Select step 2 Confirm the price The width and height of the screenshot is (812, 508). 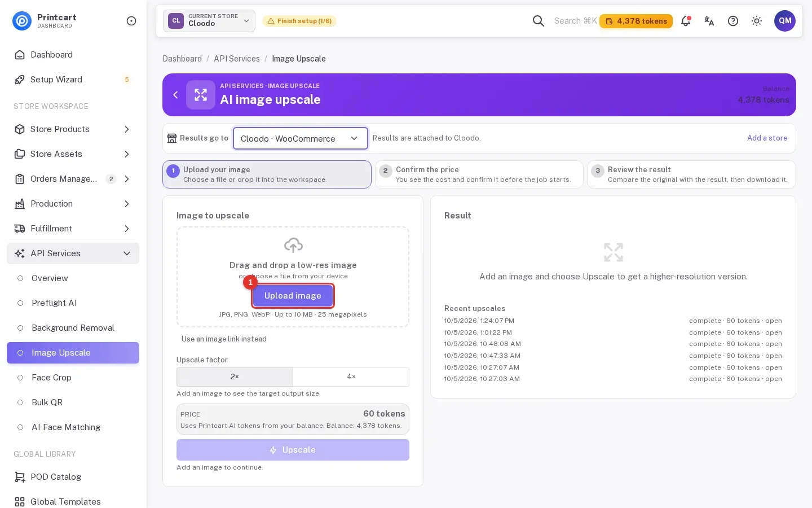pos(479,174)
